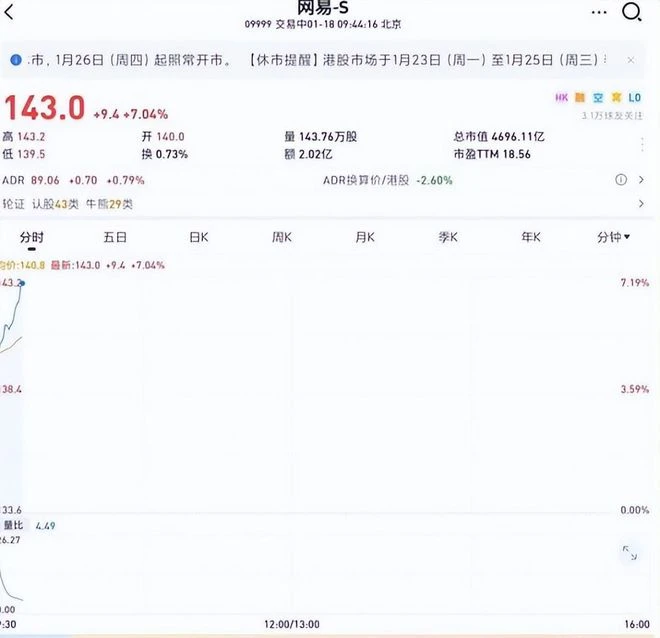The width and height of the screenshot is (660, 638).
Task: Select the 周K chart tab
Action: [x=281, y=237]
